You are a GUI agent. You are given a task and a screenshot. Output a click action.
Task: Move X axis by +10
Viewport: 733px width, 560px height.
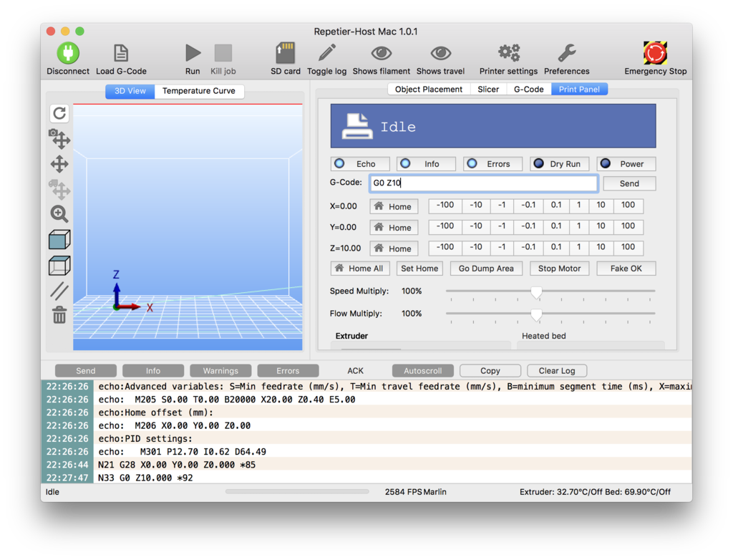(601, 205)
